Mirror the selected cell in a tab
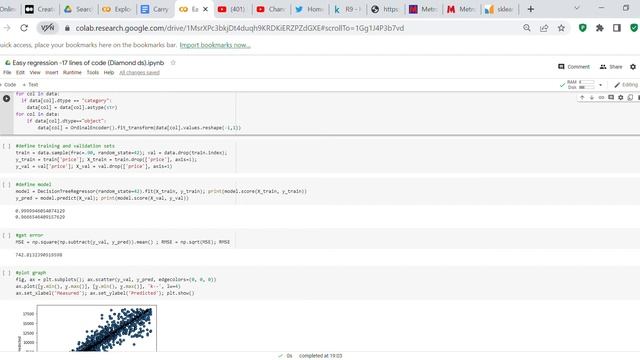This screenshot has height=360, width=640. tap(630, 98)
